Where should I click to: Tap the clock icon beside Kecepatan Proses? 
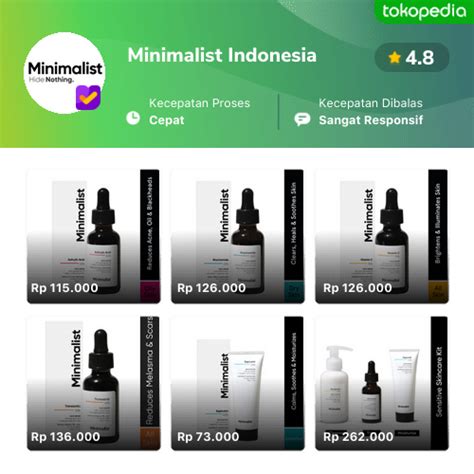[133, 118]
